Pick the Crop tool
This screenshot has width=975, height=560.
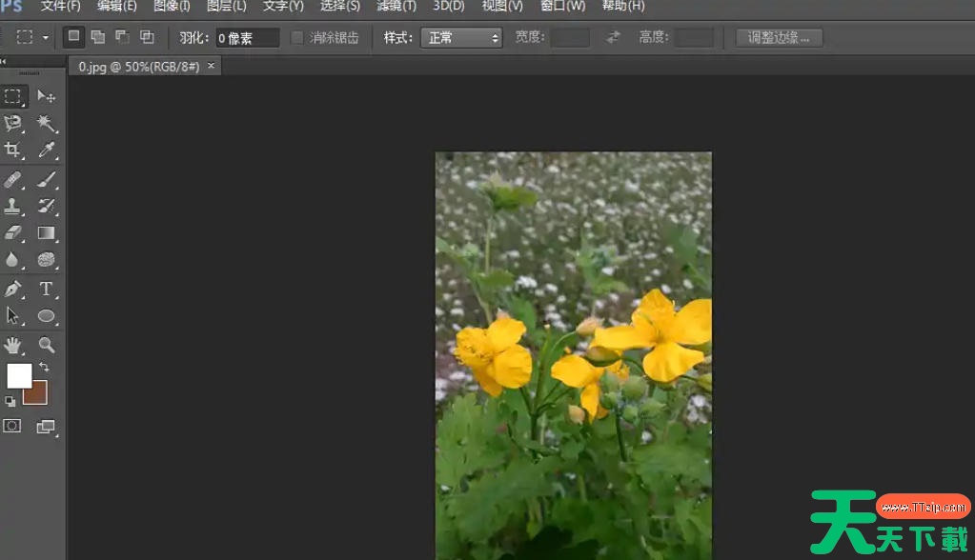tap(13, 150)
